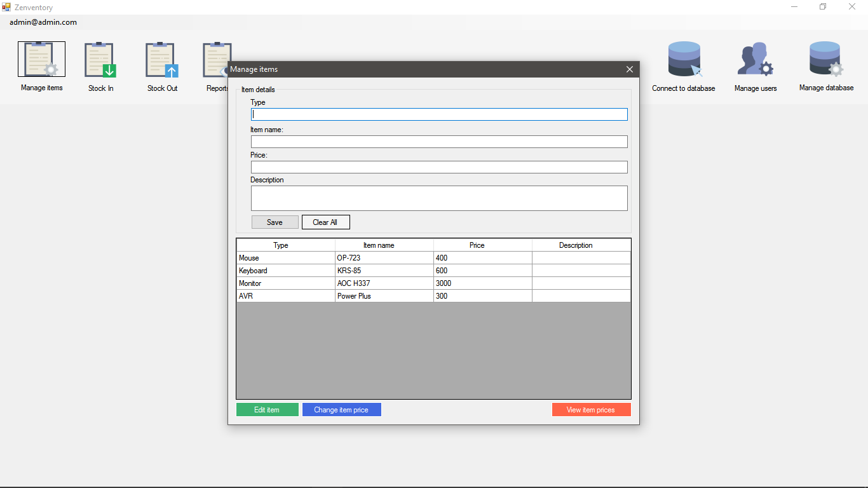
Task: Select the price cell 300
Action: (x=483, y=296)
